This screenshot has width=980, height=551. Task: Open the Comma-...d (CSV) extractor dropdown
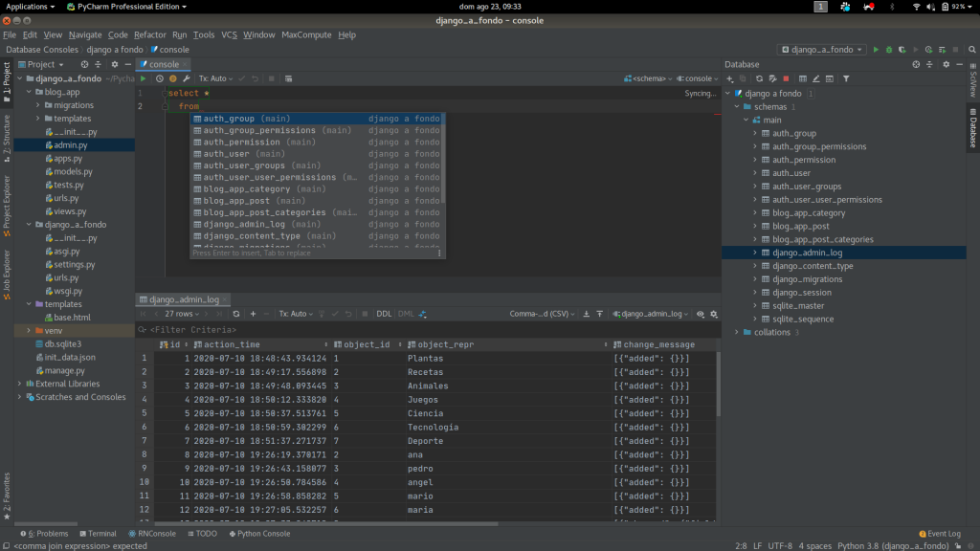pos(542,314)
